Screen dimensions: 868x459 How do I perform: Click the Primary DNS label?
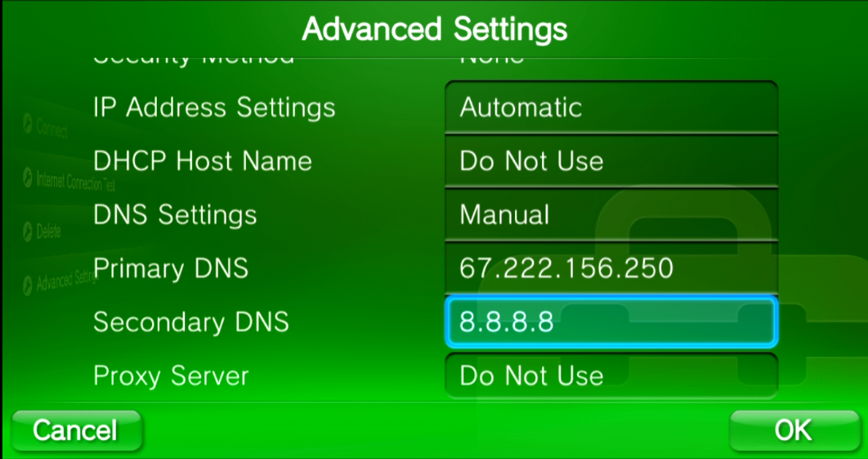click(x=171, y=268)
